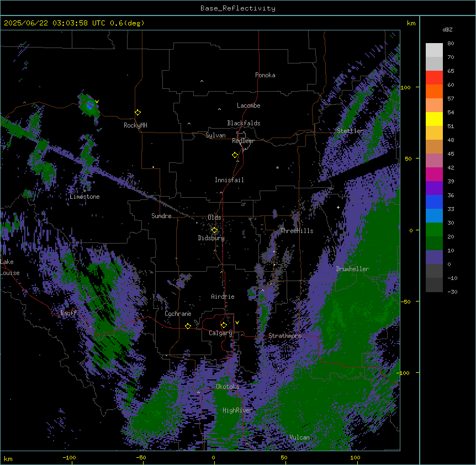The width and height of the screenshot is (476, 465).
Task: Click the Innisfail label
Action: pyautogui.click(x=229, y=180)
